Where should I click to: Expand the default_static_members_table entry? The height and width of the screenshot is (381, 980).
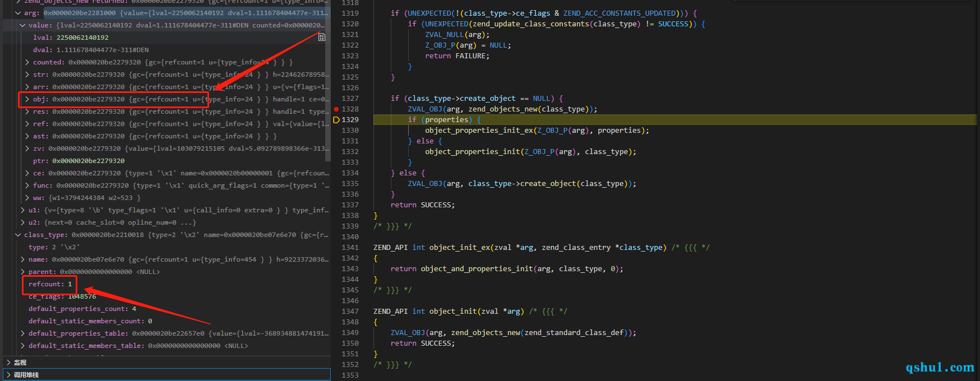(x=22, y=346)
